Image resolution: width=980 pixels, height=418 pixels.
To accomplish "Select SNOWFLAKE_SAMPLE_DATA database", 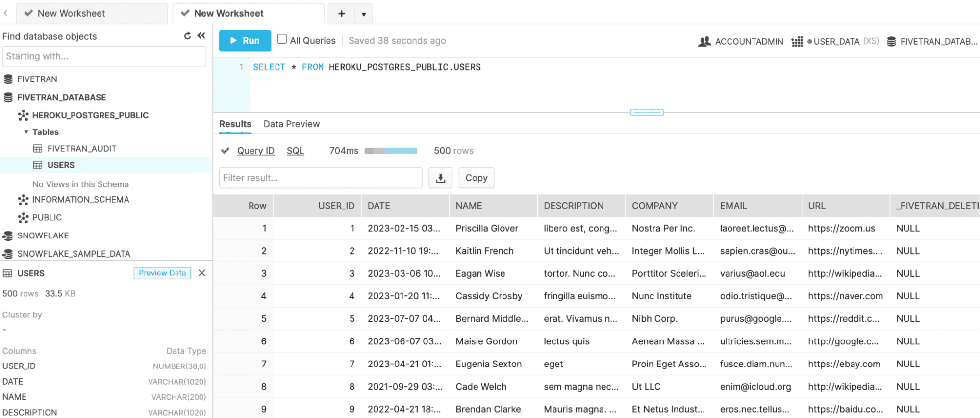I will pyautogui.click(x=74, y=254).
